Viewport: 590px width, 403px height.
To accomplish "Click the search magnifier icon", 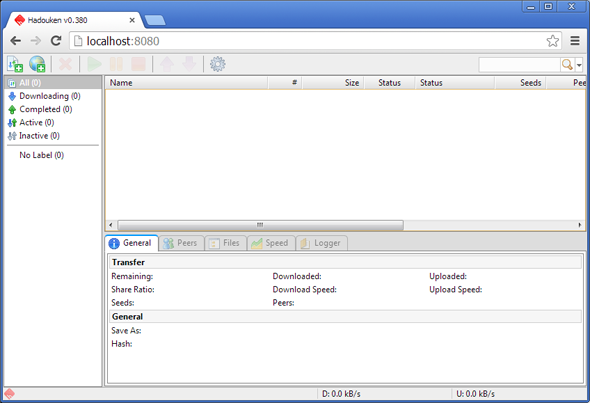I will click(x=567, y=65).
